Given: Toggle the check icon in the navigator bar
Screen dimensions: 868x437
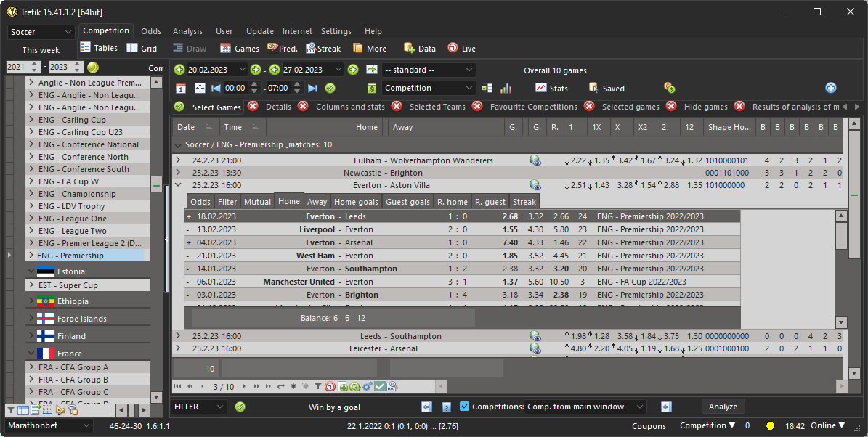Looking at the screenshot, I should coord(380,386).
